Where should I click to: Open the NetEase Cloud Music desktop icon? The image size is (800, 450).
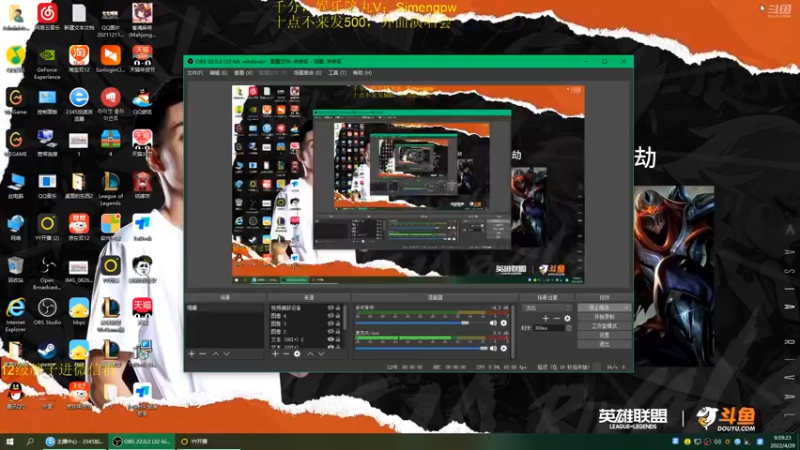(47, 16)
